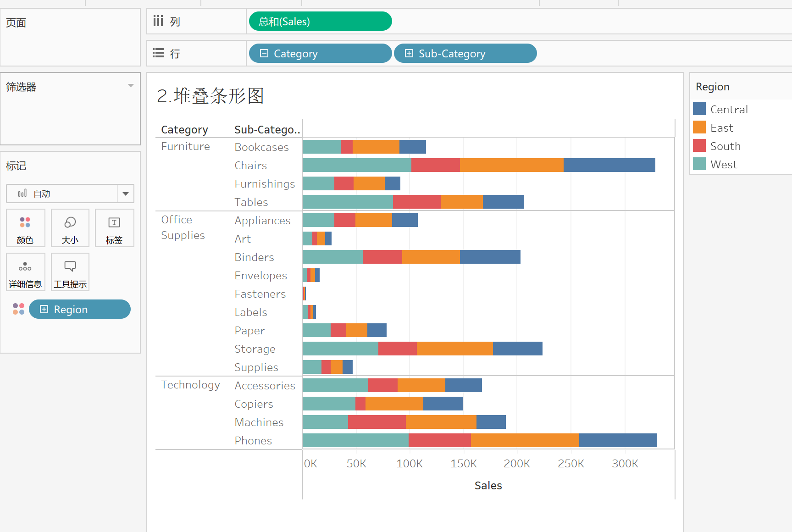Click the West segment of Tables bar
This screenshot has height=532, width=792.
[348, 202]
